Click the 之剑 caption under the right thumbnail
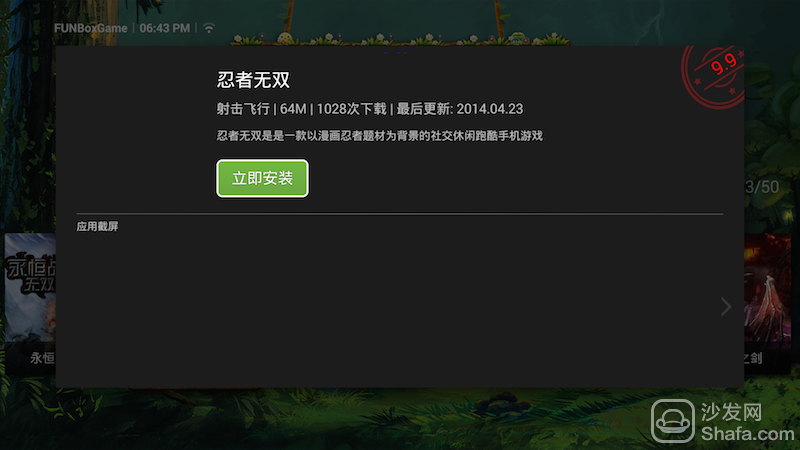This screenshot has width=800, height=450. pyautogui.click(x=753, y=358)
